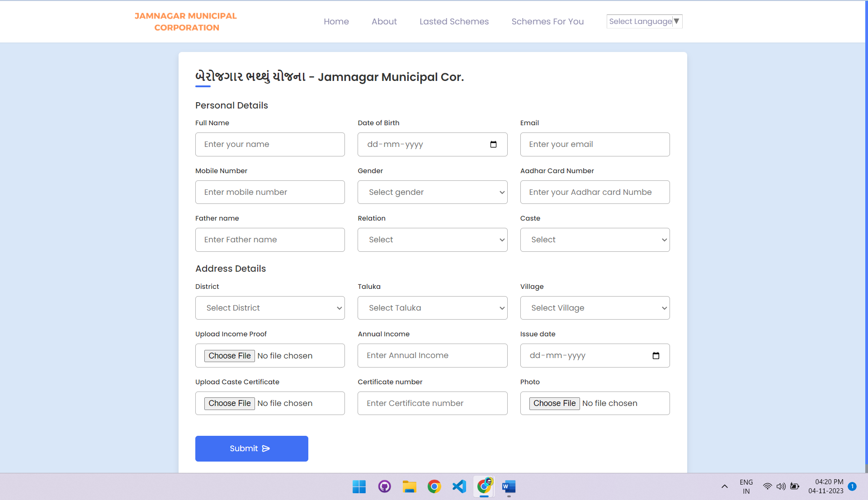The height and width of the screenshot is (500, 868).
Task: Select language from the Select Language menu
Action: tap(644, 21)
